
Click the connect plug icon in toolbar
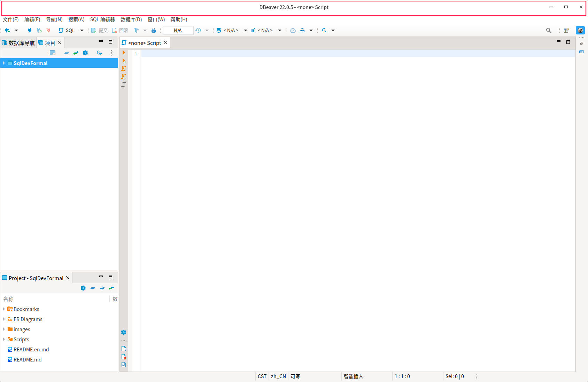point(30,30)
